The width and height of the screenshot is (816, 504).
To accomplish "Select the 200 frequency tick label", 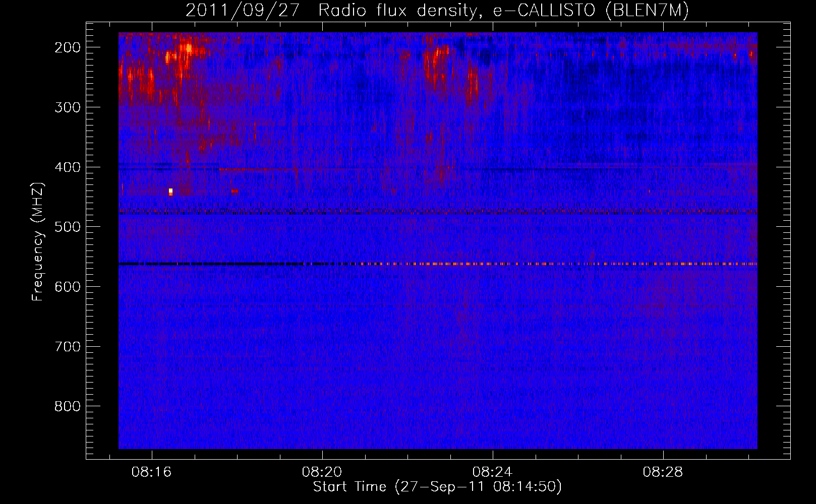I will pos(68,47).
